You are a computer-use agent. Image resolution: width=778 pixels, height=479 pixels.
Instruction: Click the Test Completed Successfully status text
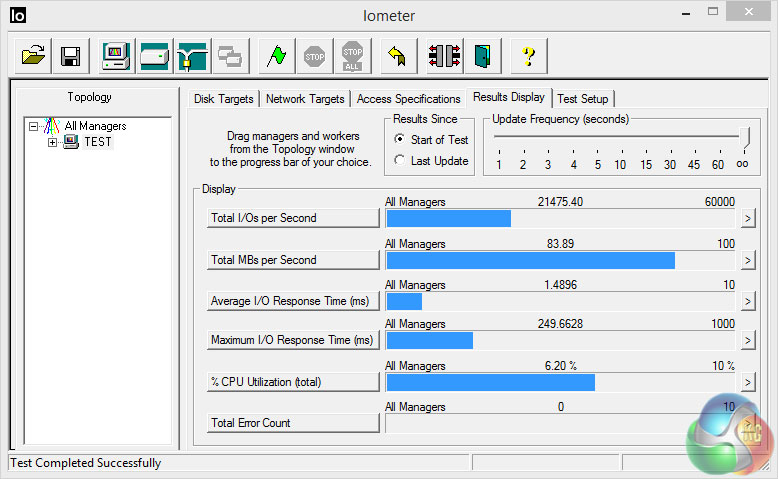coord(86,463)
